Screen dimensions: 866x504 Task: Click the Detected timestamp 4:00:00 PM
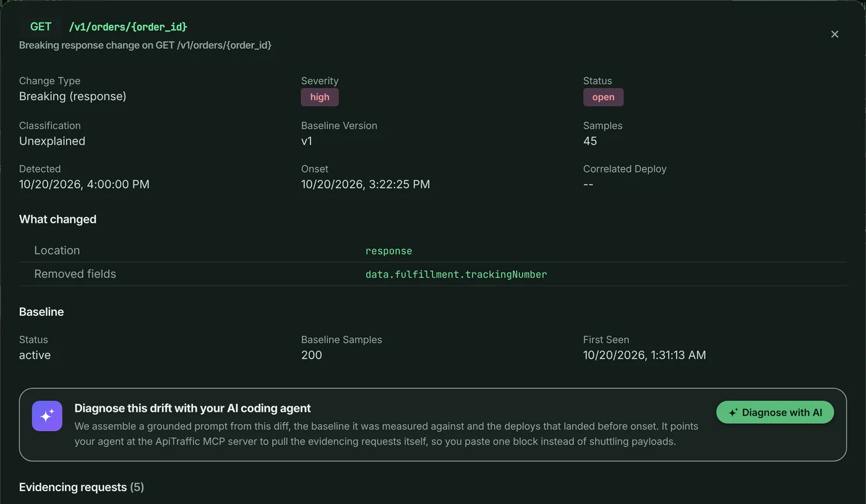[84, 184]
